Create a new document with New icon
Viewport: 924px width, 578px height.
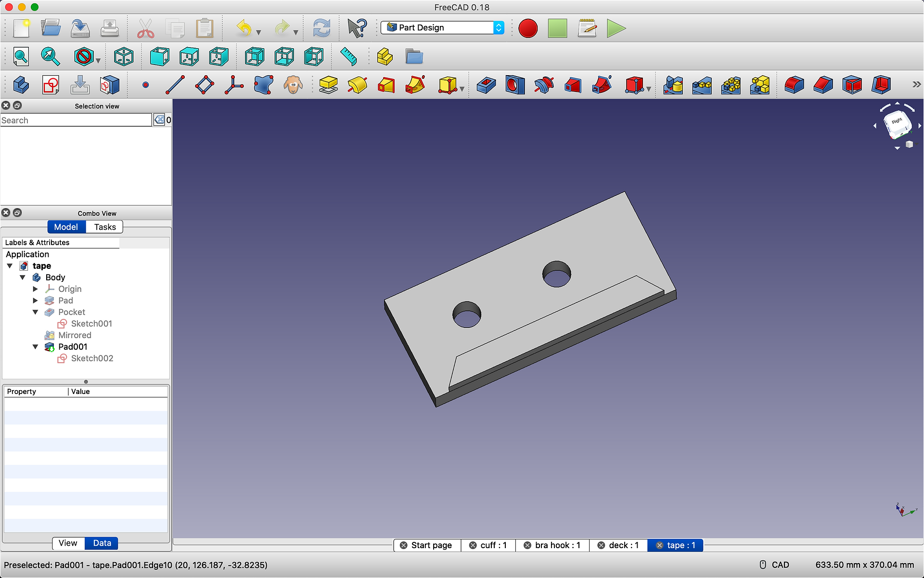pyautogui.click(x=22, y=28)
